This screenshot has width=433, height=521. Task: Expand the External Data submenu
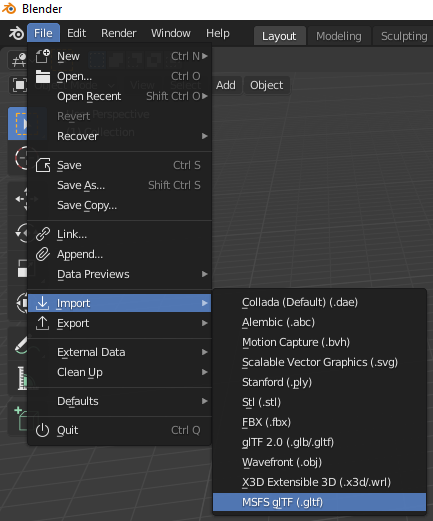point(120,352)
